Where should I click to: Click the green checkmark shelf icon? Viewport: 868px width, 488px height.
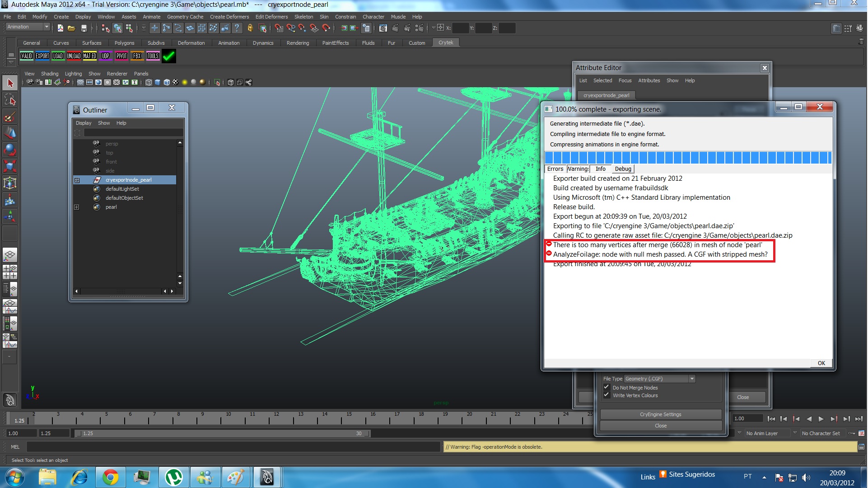coord(169,56)
